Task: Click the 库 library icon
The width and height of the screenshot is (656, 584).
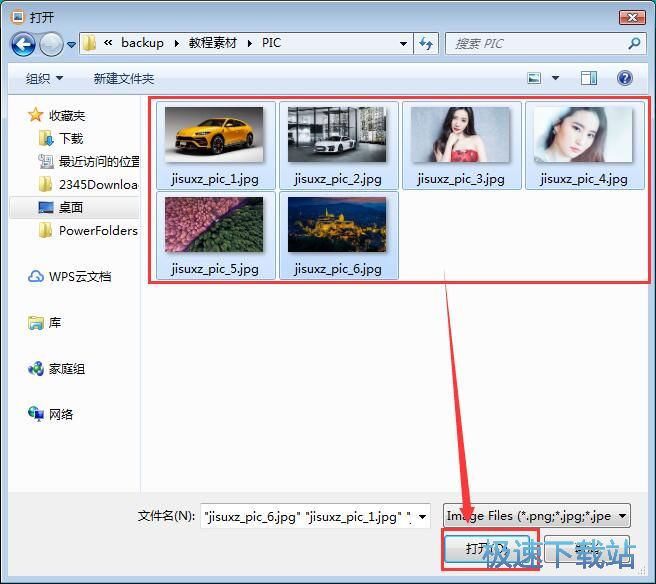Action: tap(36, 323)
